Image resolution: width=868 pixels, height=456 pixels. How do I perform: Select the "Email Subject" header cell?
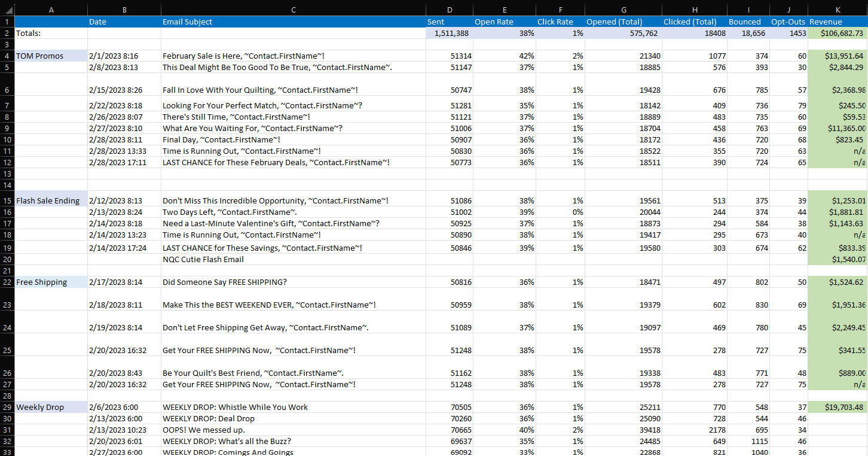click(x=293, y=22)
